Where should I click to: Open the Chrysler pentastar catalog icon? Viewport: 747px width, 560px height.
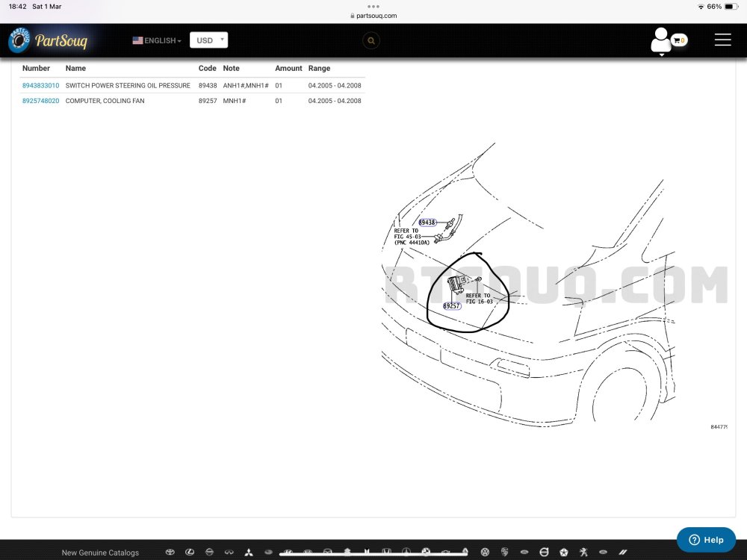(563, 553)
